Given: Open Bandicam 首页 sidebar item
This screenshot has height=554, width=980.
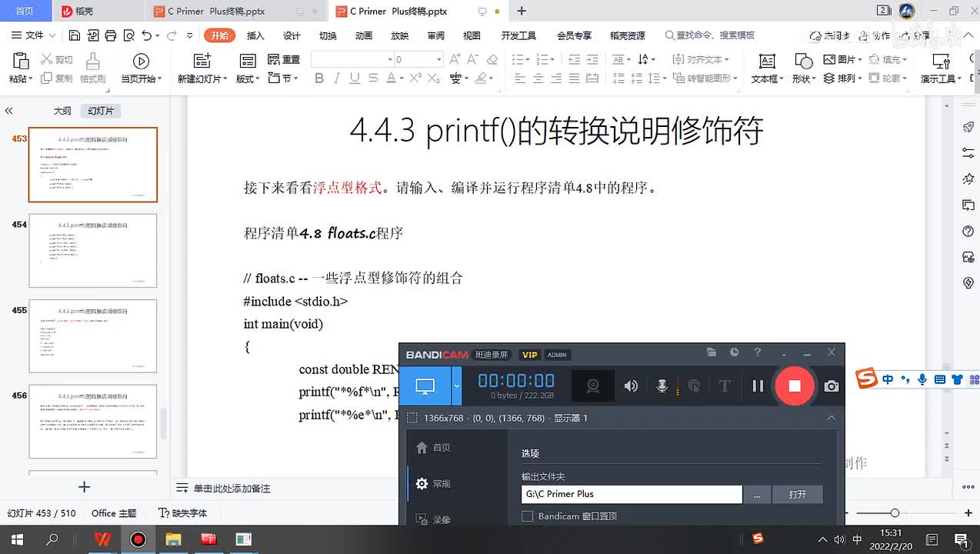Looking at the screenshot, I should click(432, 448).
